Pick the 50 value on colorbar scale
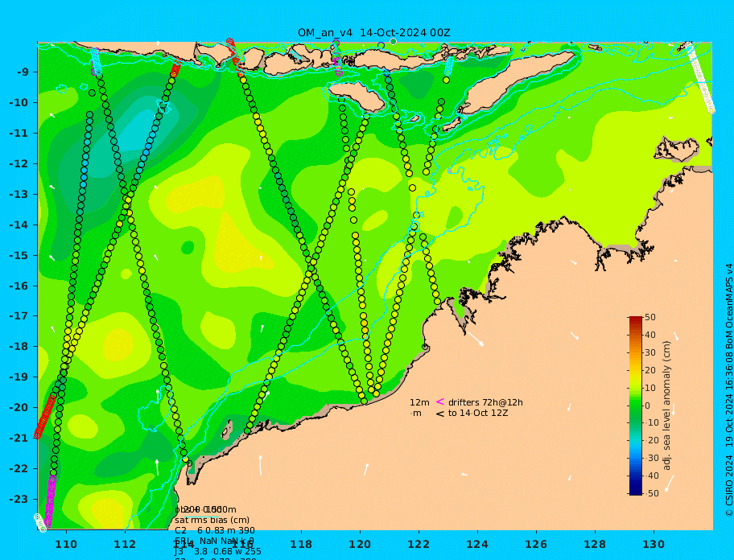Image resolution: width=734 pixels, height=560 pixels. point(650,318)
